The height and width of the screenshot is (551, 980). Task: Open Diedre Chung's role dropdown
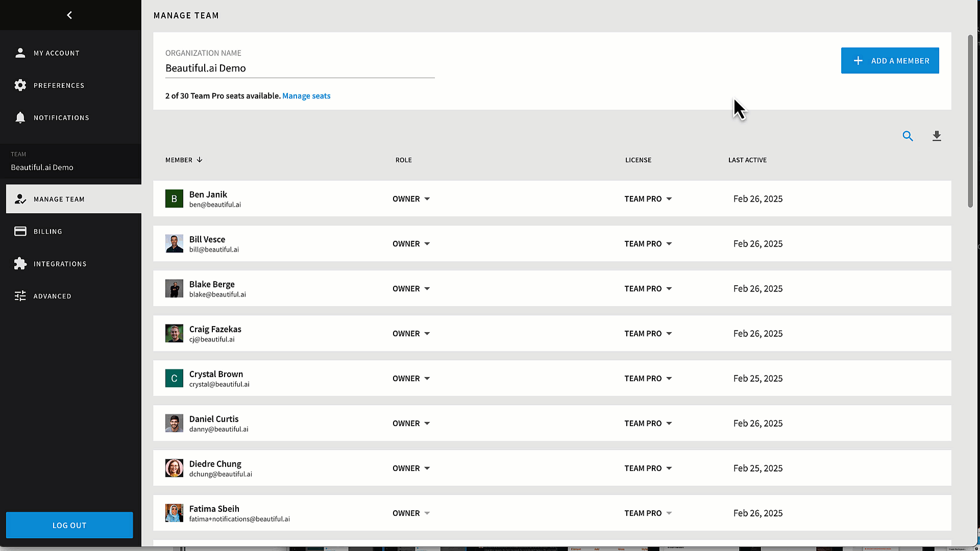411,468
